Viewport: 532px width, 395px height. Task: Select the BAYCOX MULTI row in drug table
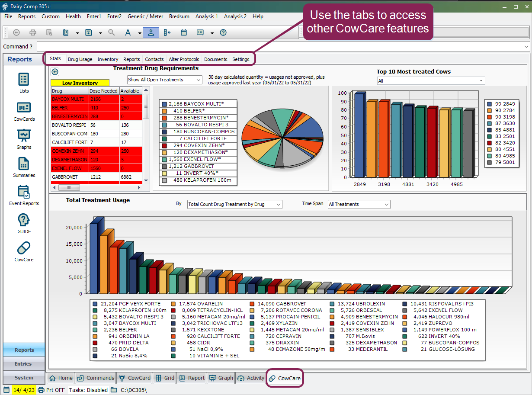[x=97, y=99]
